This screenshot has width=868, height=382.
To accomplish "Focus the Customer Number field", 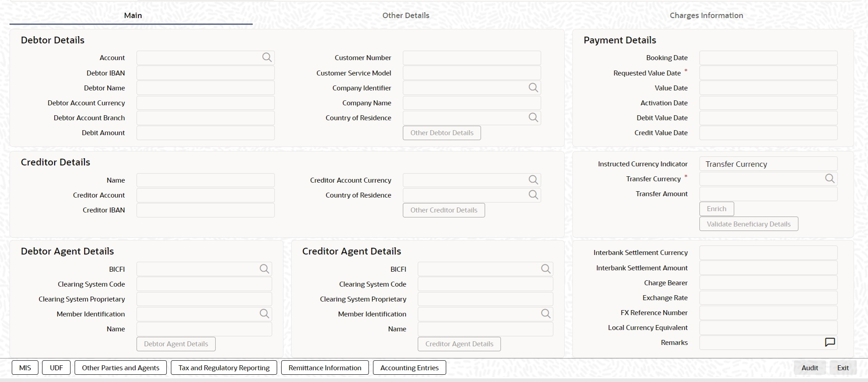I will [472, 57].
